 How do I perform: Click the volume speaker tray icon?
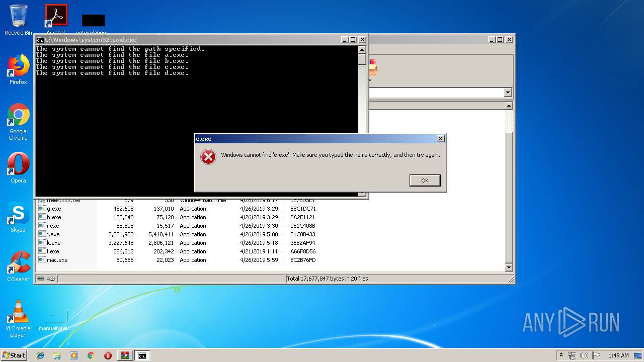point(584,355)
